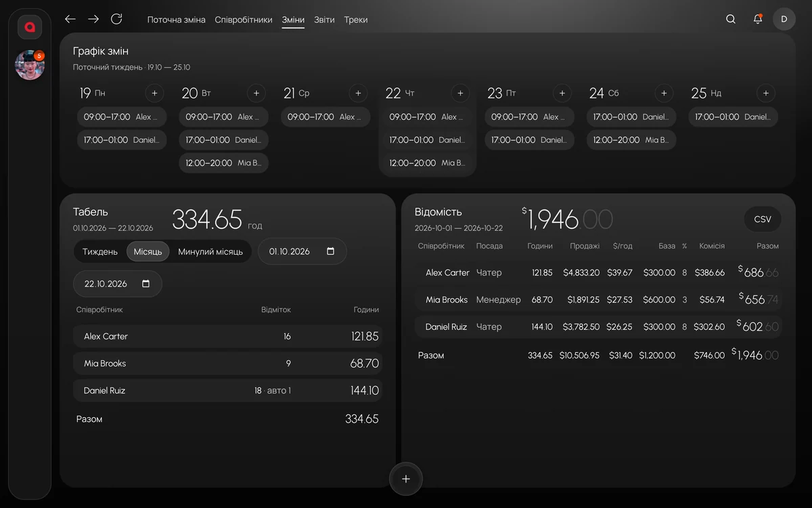The height and width of the screenshot is (508, 812).
Task: Go to the Треки tab
Action: point(356,20)
